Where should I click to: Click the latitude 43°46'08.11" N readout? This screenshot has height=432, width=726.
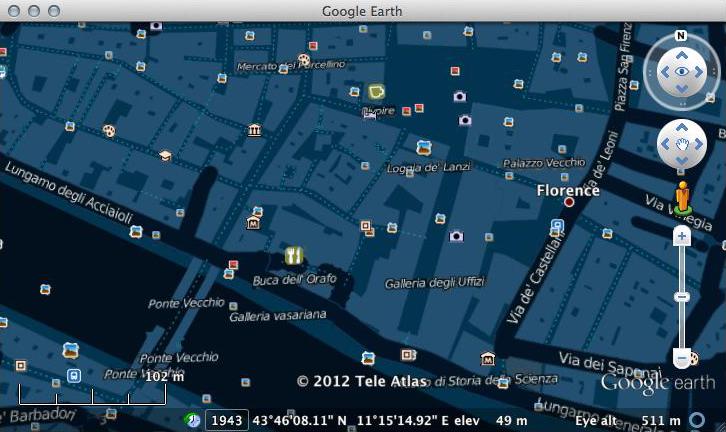click(x=300, y=420)
